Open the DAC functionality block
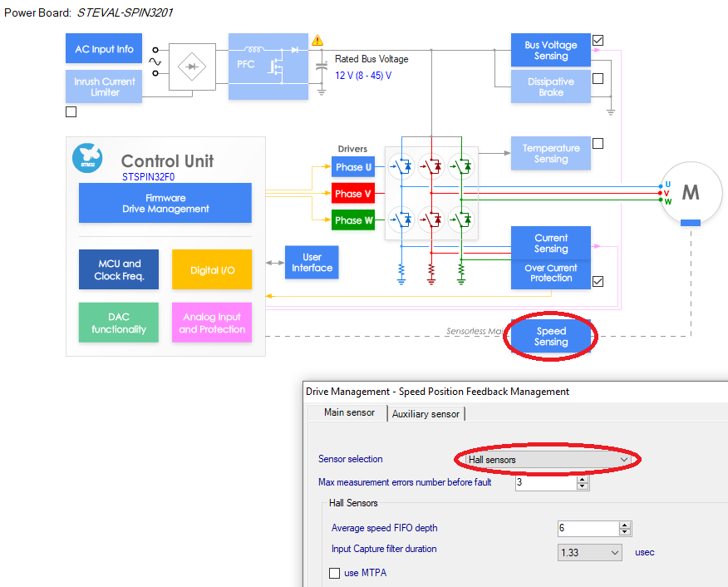Screen dimensions: 728x587 pos(119,323)
